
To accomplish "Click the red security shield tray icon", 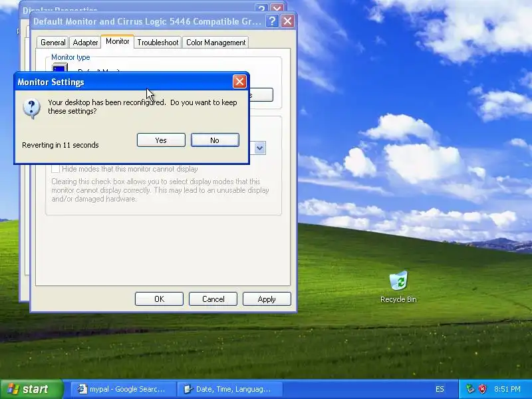I will click(x=482, y=389).
